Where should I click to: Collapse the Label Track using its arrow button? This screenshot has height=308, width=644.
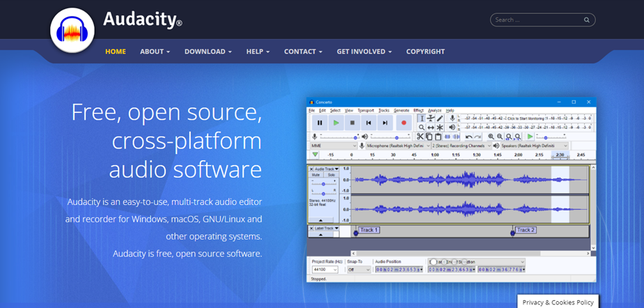[x=321, y=236]
